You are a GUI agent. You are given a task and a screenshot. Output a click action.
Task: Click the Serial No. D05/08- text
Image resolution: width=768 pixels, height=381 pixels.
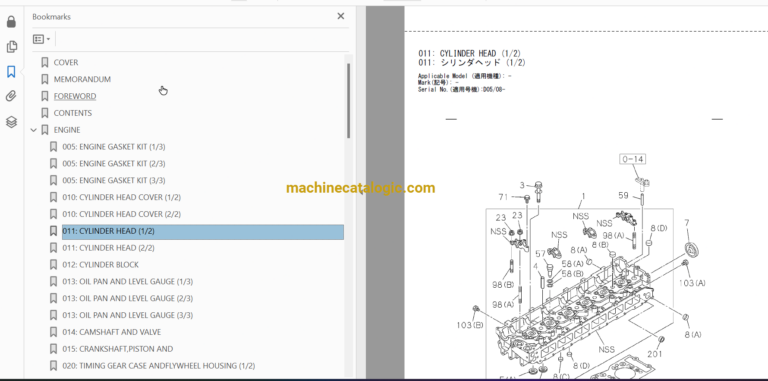(461, 90)
